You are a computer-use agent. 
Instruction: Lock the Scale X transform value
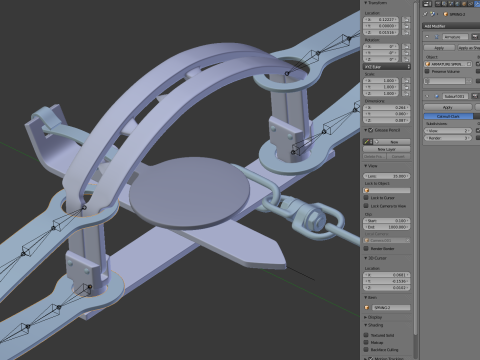pos(406,81)
